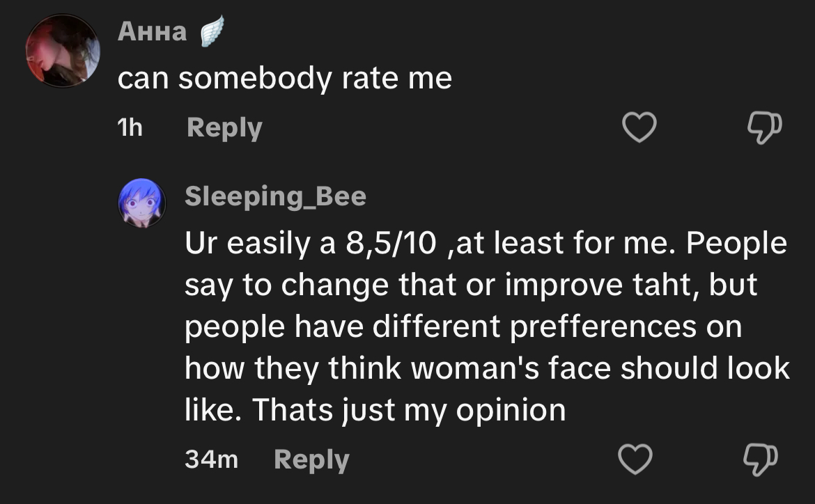Visit the Sleeping_Bee username link

[275, 196]
